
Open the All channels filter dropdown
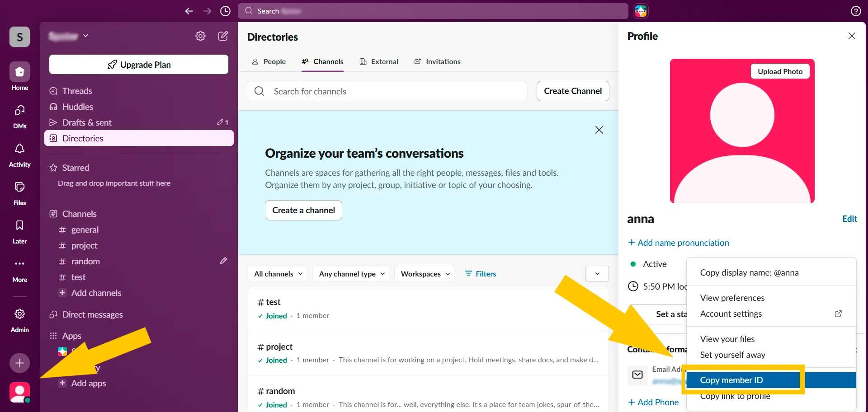click(x=278, y=274)
